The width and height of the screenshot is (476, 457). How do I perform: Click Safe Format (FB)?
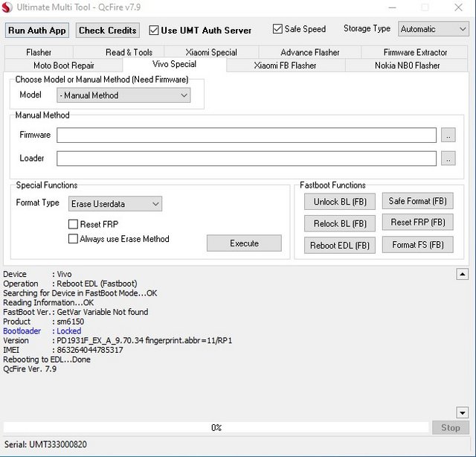coord(417,201)
